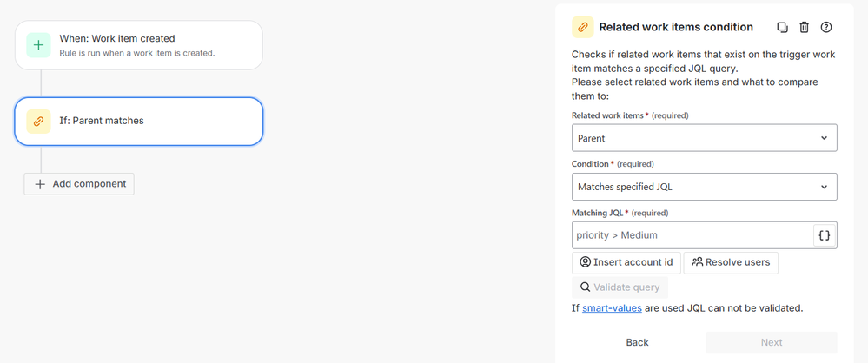Click the plus icon on Add component

click(x=40, y=184)
